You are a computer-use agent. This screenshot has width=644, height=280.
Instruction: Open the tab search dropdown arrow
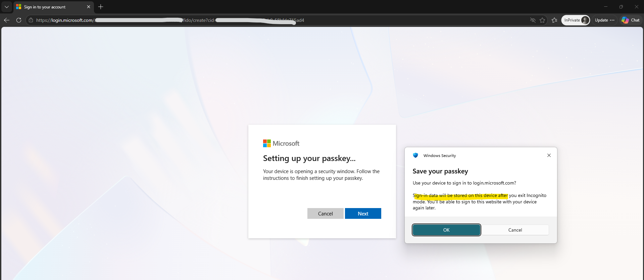point(7,7)
